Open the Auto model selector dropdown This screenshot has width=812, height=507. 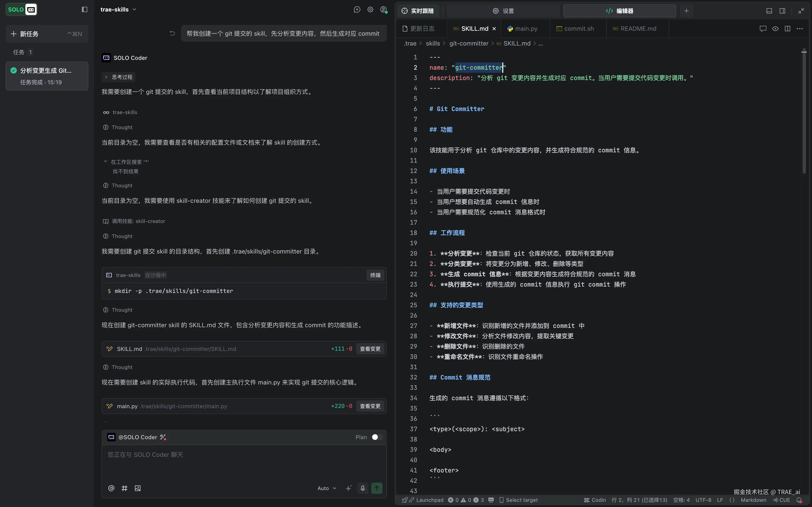[x=327, y=488]
